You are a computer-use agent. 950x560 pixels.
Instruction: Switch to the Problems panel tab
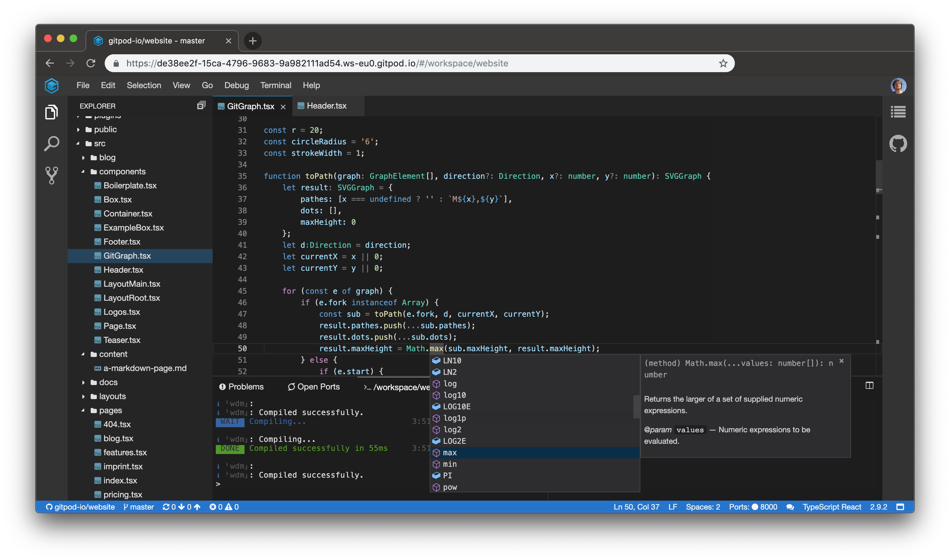(x=241, y=387)
